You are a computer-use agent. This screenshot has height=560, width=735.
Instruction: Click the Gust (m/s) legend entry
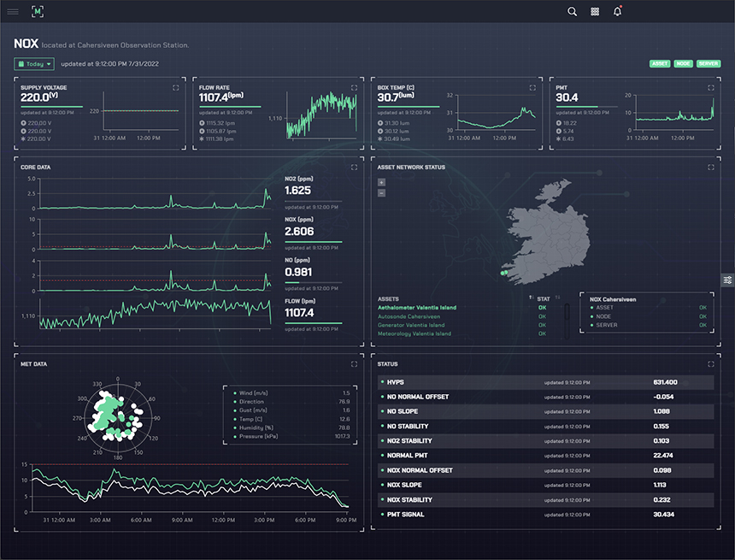[x=291, y=410]
